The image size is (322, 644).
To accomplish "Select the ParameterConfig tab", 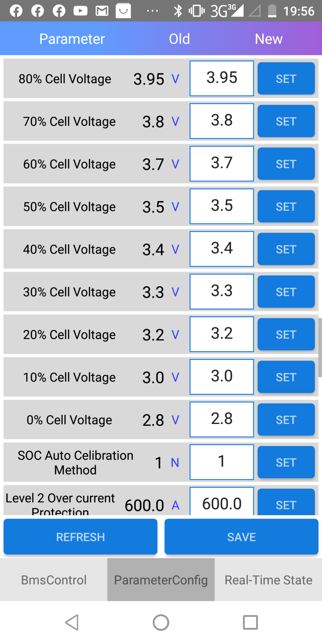I will (161, 580).
